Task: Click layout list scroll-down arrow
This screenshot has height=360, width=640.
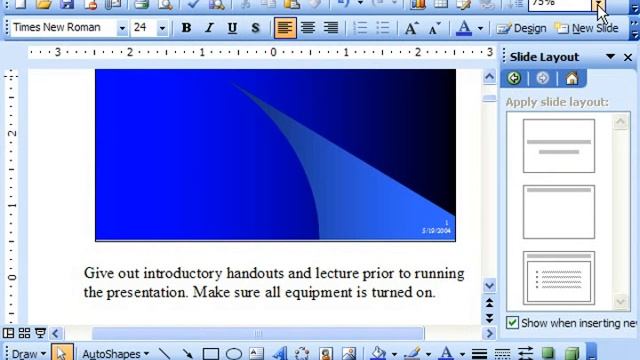Action: pos(620,302)
